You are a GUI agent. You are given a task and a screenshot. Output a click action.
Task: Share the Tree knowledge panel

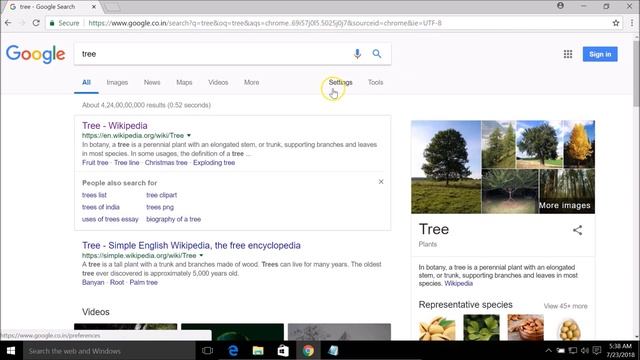tap(577, 230)
